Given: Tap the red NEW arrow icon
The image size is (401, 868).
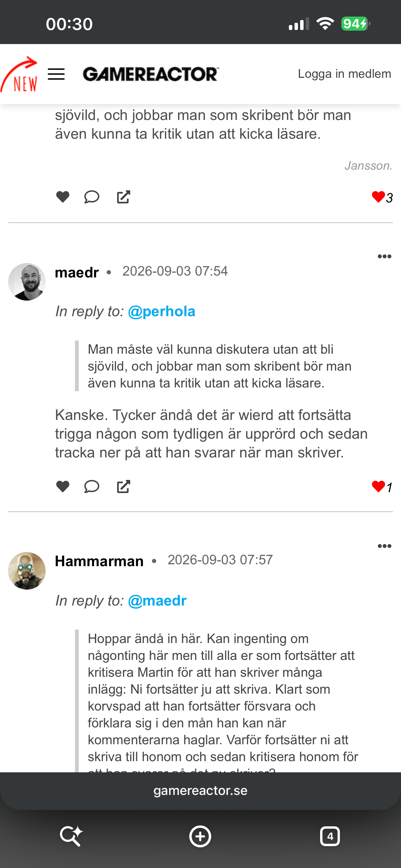Looking at the screenshot, I should point(19,74).
